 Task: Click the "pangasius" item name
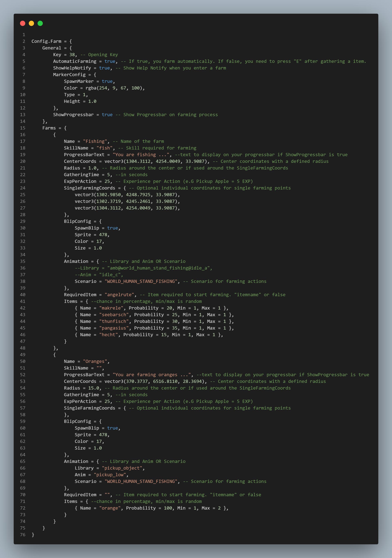pyautogui.click(x=114, y=328)
